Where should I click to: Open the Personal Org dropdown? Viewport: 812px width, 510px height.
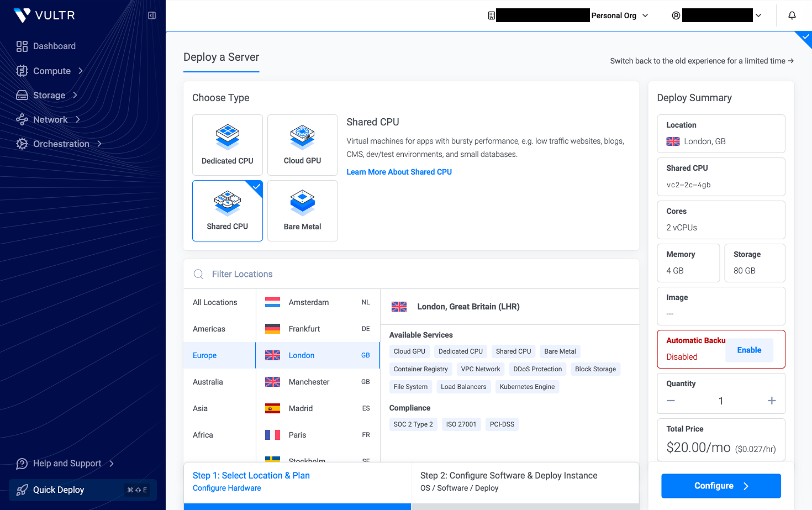pyautogui.click(x=620, y=15)
